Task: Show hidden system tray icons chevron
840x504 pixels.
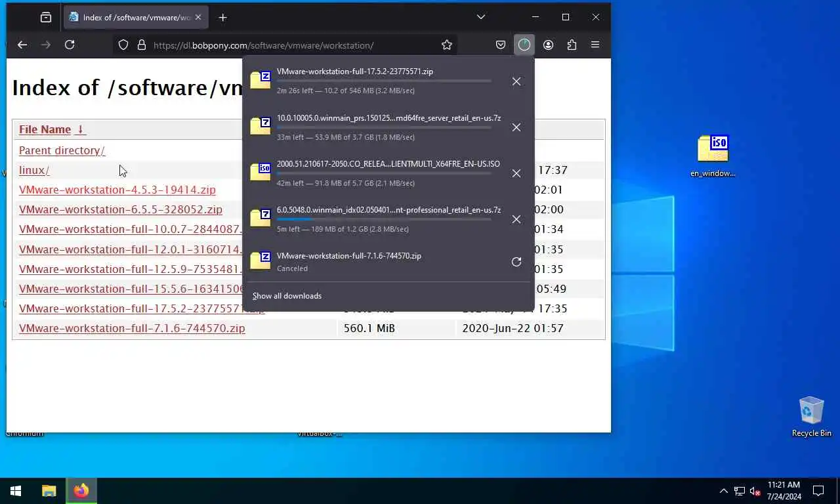Action: (724, 491)
